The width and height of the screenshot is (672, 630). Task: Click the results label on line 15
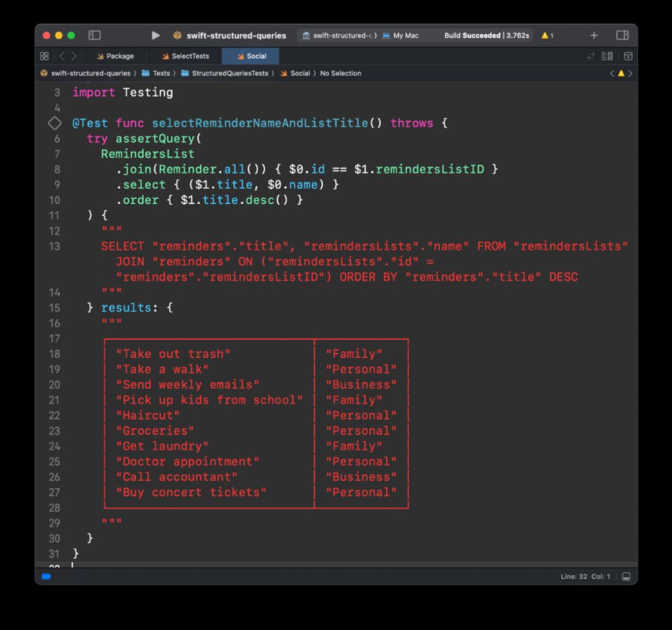pos(126,308)
